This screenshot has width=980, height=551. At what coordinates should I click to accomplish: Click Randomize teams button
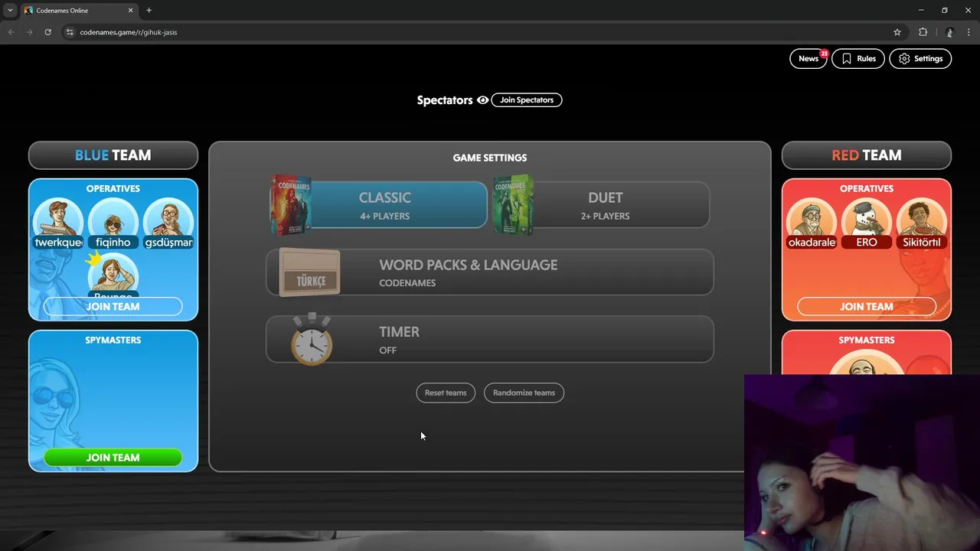(x=524, y=393)
